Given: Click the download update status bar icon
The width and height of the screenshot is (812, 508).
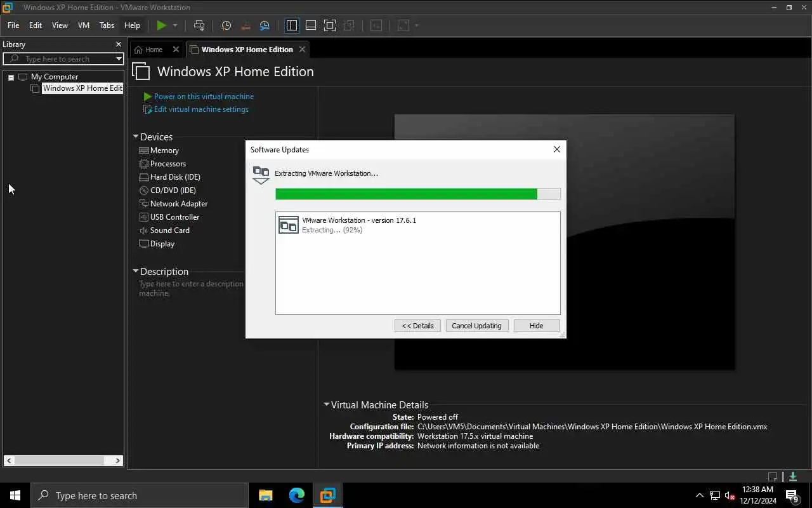Looking at the screenshot, I should (793, 476).
